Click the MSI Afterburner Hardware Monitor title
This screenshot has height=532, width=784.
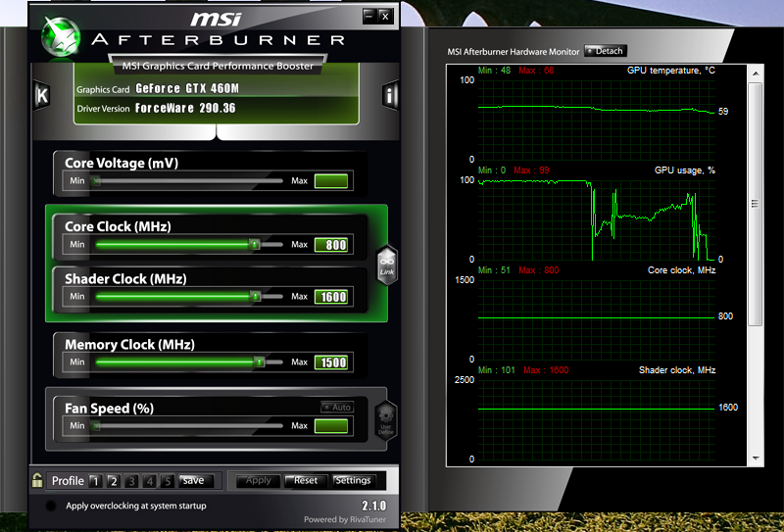tap(513, 52)
